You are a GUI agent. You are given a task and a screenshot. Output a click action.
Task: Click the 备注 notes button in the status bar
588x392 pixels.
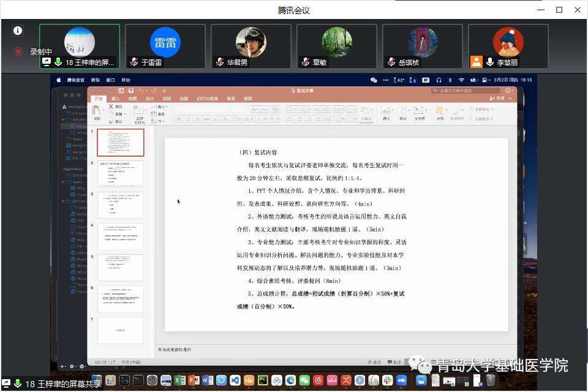(375, 362)
